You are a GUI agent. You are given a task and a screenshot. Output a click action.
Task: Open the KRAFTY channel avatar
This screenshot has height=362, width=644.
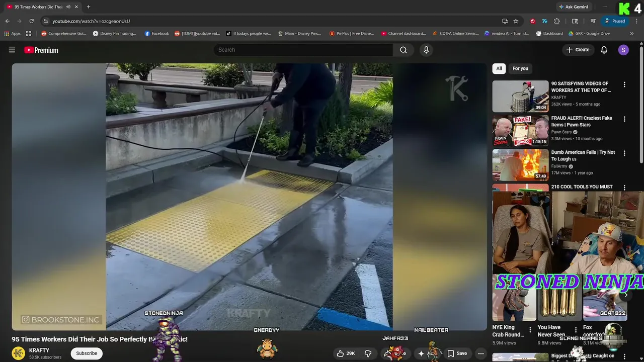[19, 353]
